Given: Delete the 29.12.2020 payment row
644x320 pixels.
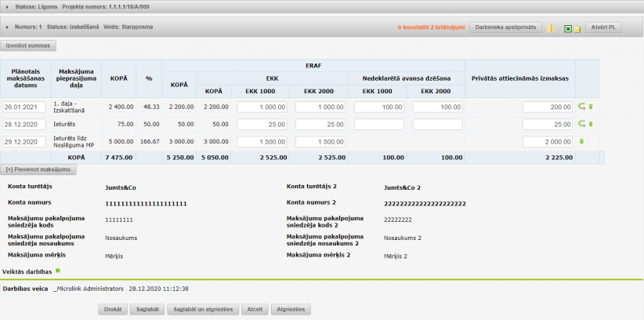Looking at the screenshot, I should point(581,141).
